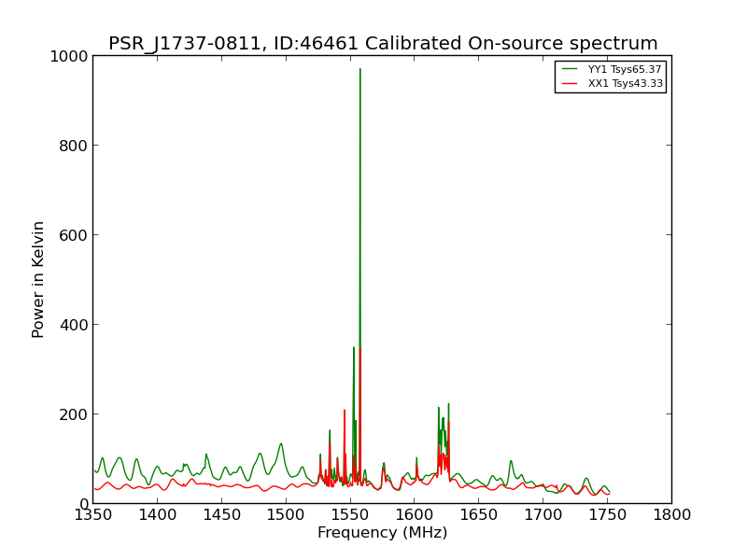Image resolution: width=747 pixels, height=560 pixels.
Task: Click the 1600 x-axis tick label
Action: pos(415,515)
